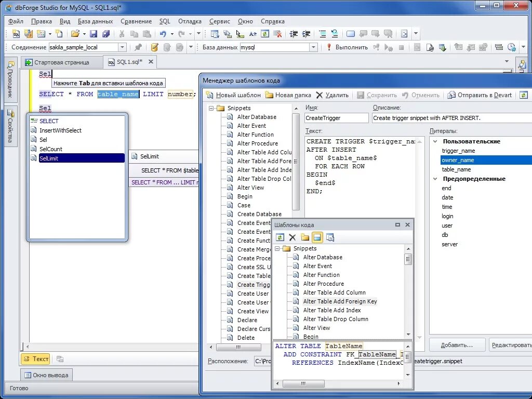The width and height of the screenshot is (532, 399).
Task: Click the Open file folder icon
Action: [x=75, y=34]
